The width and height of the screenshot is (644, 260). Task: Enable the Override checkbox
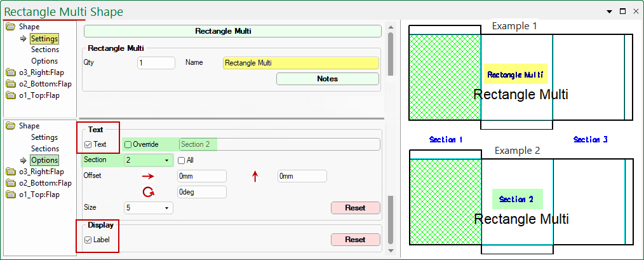click(128, 145)
